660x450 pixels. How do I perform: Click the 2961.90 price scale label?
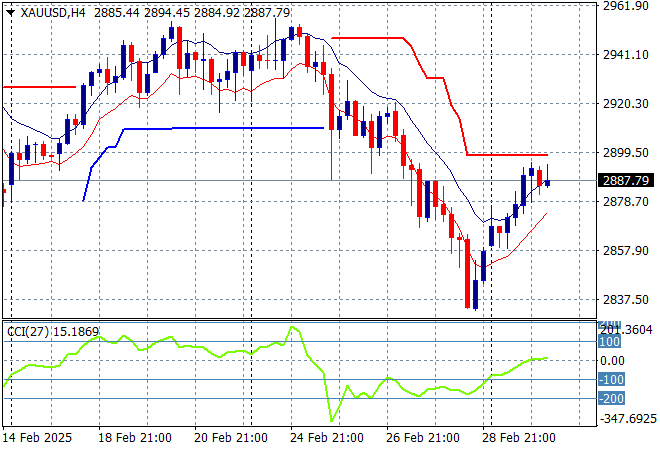(626, 6)
